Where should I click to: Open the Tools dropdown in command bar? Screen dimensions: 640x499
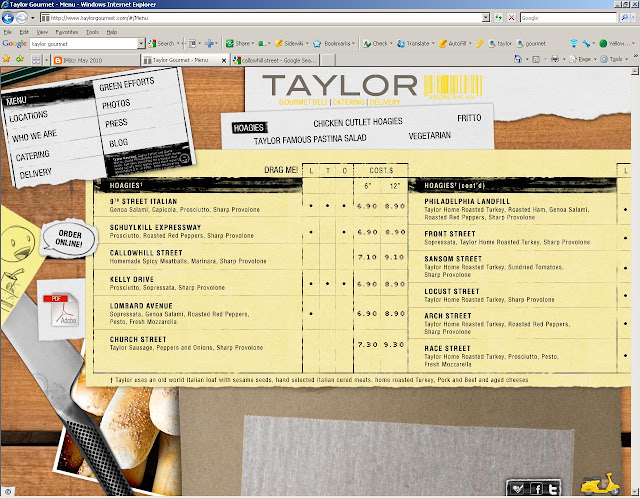coord(615,59)
